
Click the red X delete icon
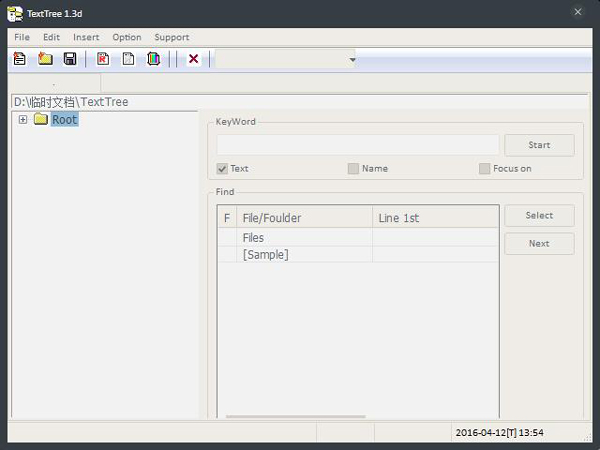pos(194,59)
